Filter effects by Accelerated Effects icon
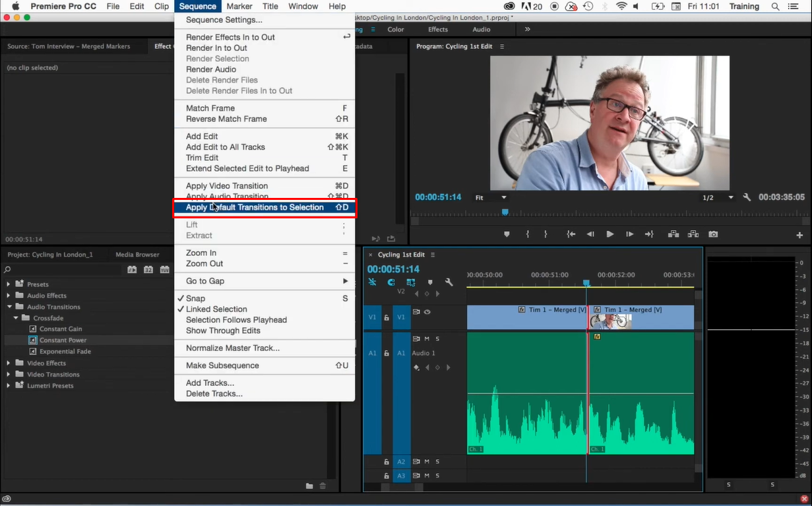This screenshot has width=812, height=506. (x=132, y=269)
